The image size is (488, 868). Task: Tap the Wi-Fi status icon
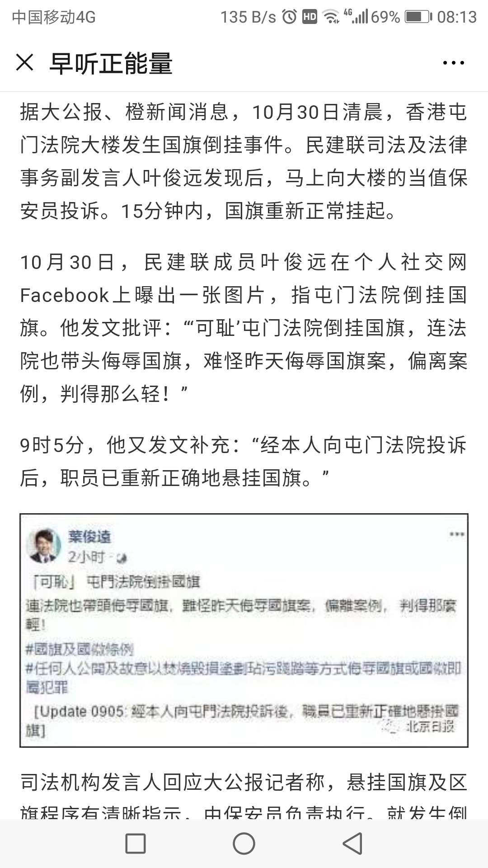(x=332, y=17)
